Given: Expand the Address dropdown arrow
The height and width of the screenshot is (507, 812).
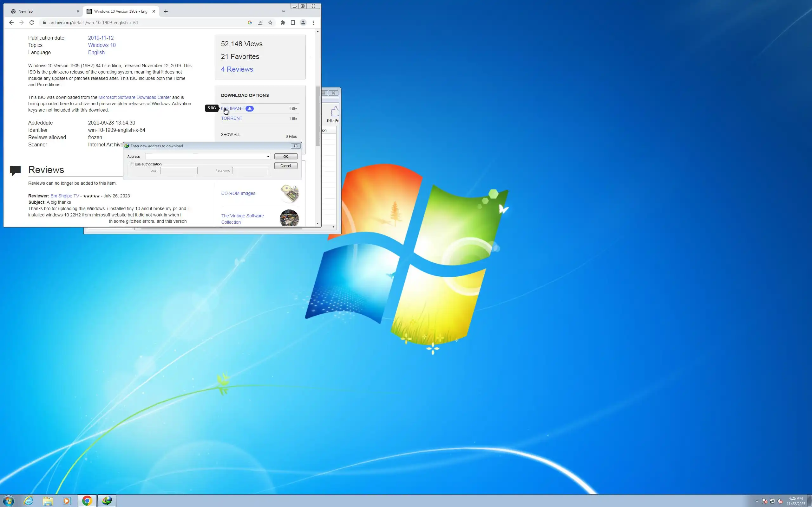Looking at the screenshot, I should 268,157.
